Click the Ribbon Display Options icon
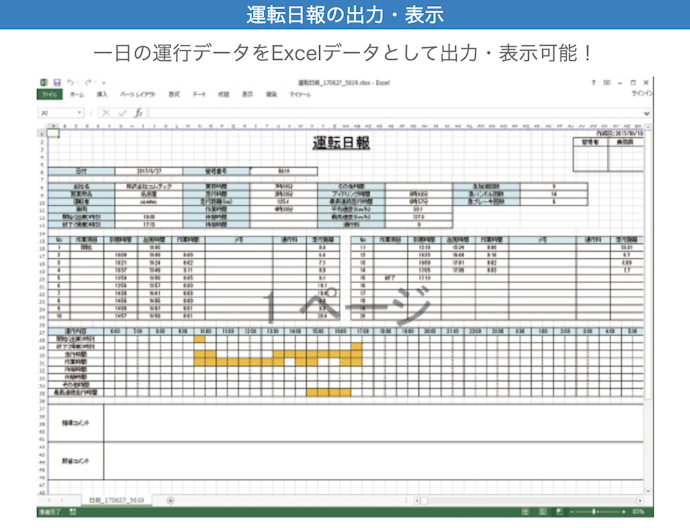 [607, 82]
